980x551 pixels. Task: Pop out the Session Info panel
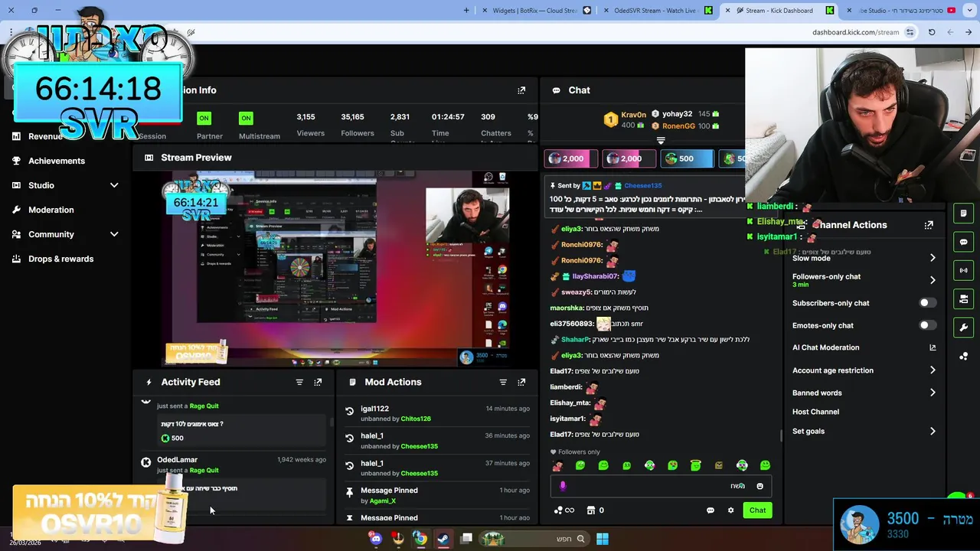coord(521,90)
